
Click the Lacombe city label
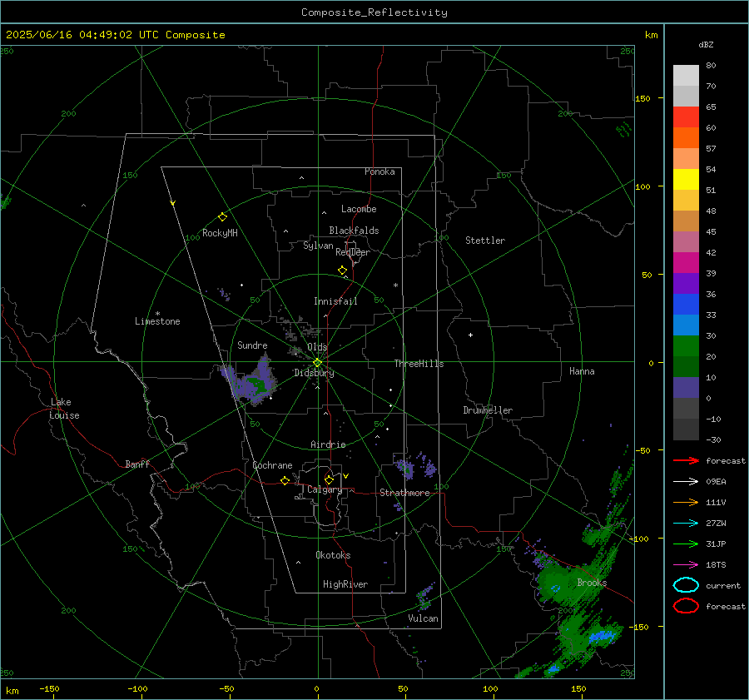359,209
